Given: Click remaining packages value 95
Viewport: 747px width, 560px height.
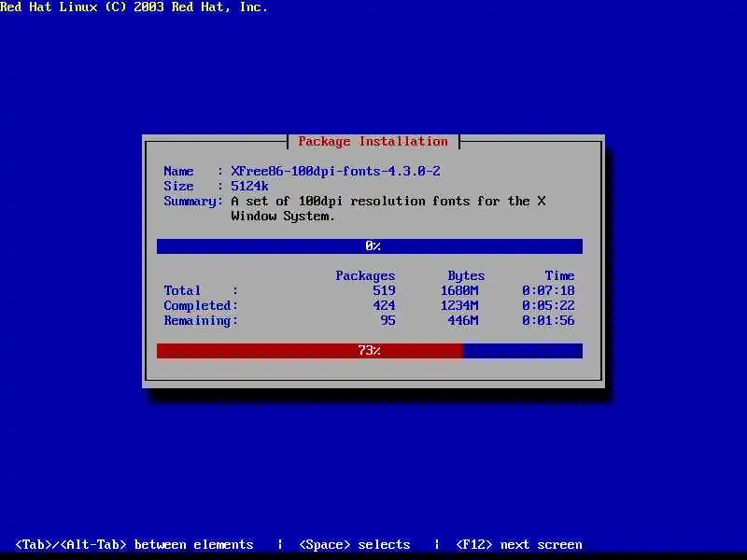Looking at the screenshot, I should (388, 320).
